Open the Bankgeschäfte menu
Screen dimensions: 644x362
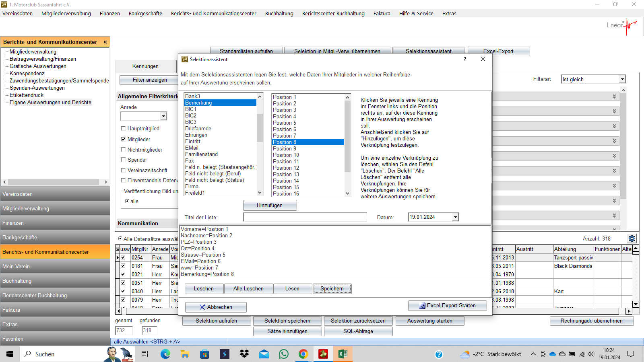(145, 13)
